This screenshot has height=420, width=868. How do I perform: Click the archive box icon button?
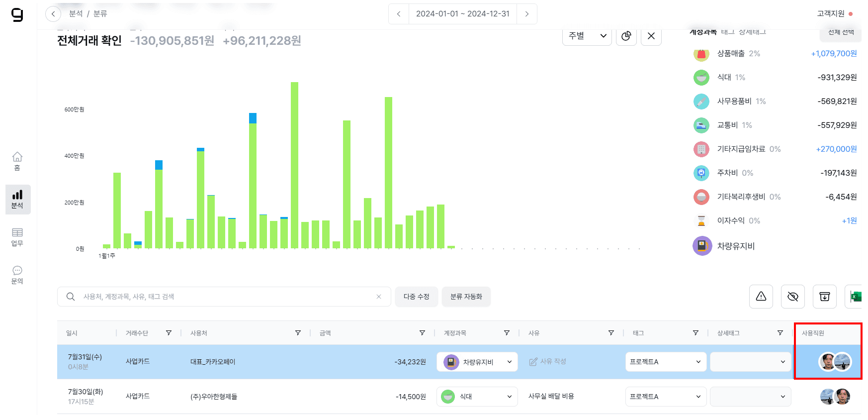(825, 297)
